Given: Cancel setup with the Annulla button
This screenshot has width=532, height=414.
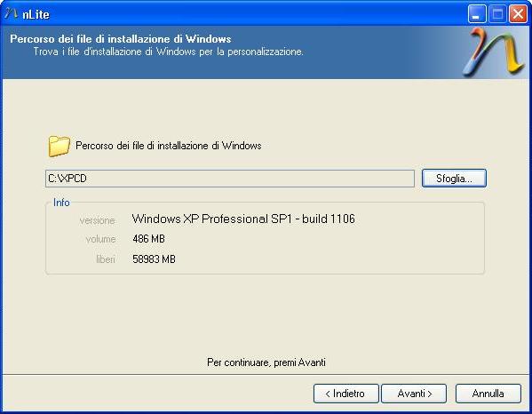Looking at the screenshot, I should [x=488, y=394].
